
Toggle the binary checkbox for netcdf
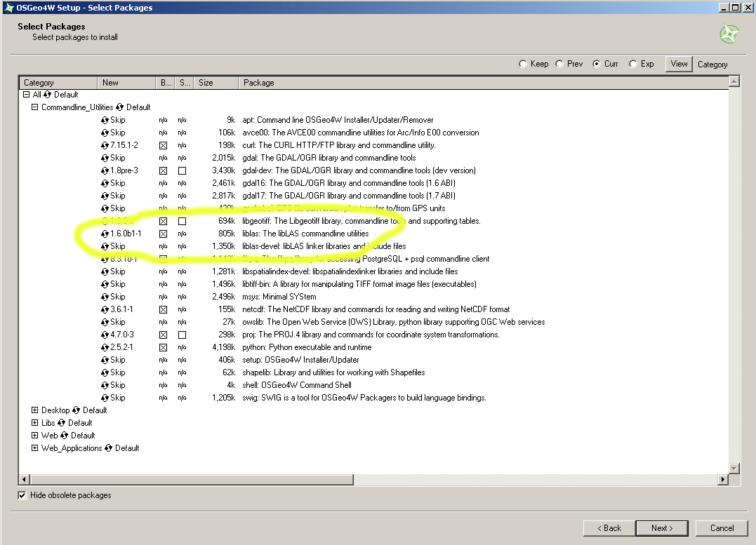pyautogui.click(x=163, y=309)
